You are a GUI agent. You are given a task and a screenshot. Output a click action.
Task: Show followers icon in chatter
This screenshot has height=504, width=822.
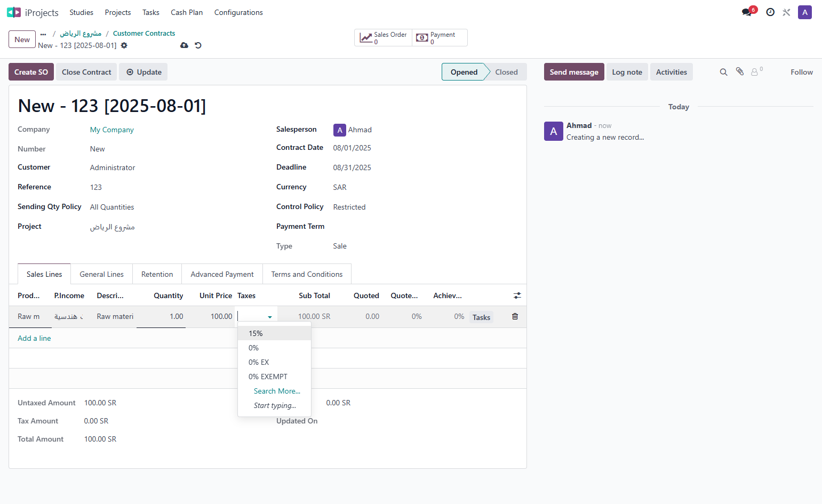click(x=756, y=71)
